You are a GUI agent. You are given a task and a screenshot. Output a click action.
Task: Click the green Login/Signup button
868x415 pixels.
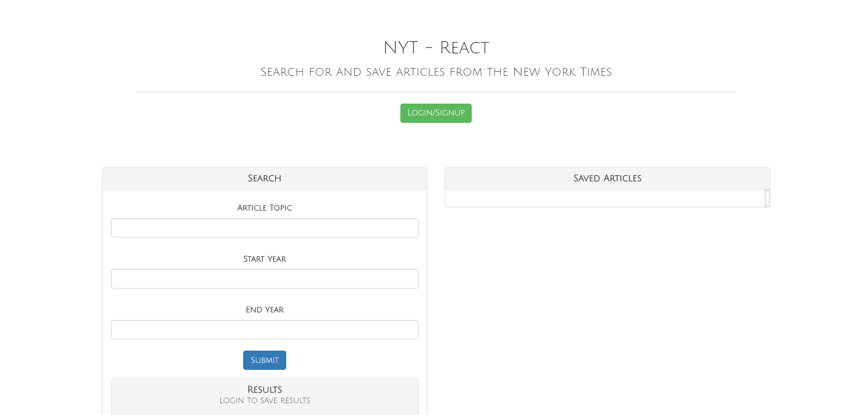(x=436, y=113)
